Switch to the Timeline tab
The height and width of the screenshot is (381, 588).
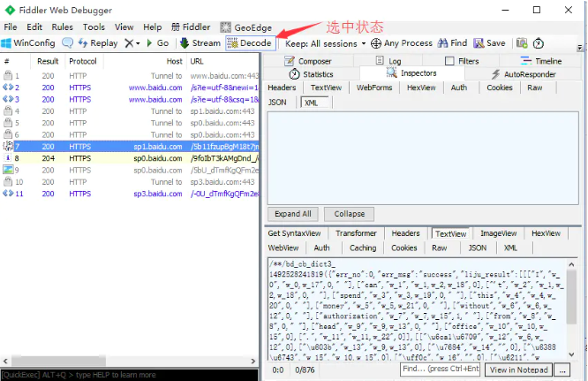pyautogui.click(x=541, y=61)
